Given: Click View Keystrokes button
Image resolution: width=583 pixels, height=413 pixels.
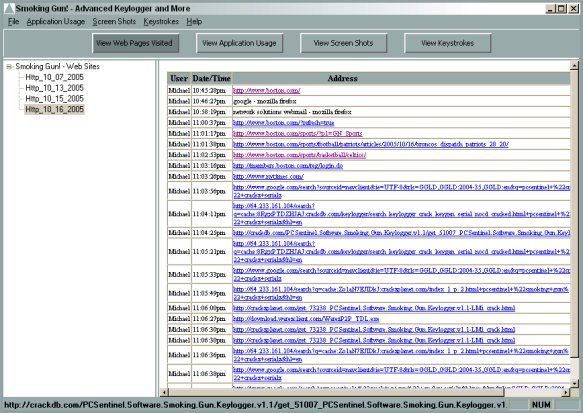Looking at the screenshot, I should (x=447, y=43).
